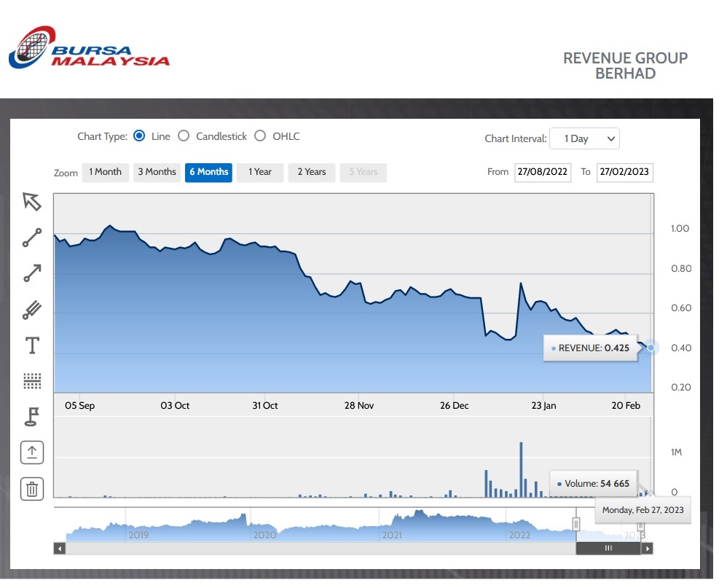Click the 1.00 price axis value
The height and width of the screenshot is (588, 727).
(680, 228)
